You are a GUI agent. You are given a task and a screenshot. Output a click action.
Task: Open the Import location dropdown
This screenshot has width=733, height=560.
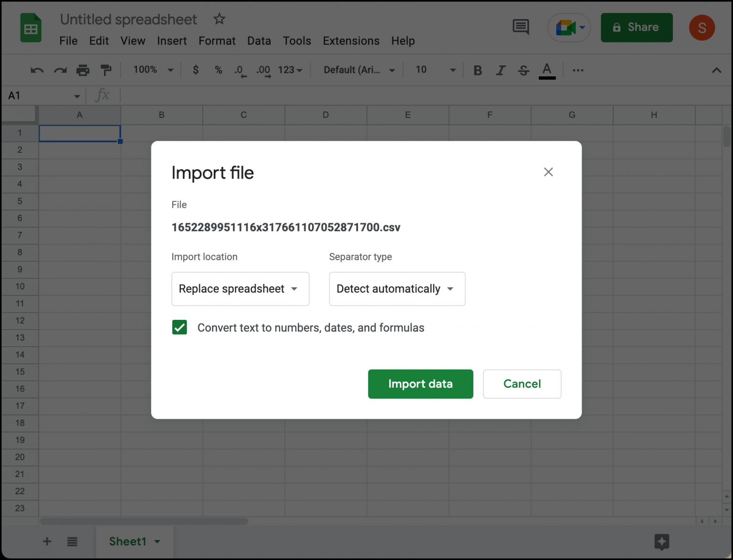(240, 289)
